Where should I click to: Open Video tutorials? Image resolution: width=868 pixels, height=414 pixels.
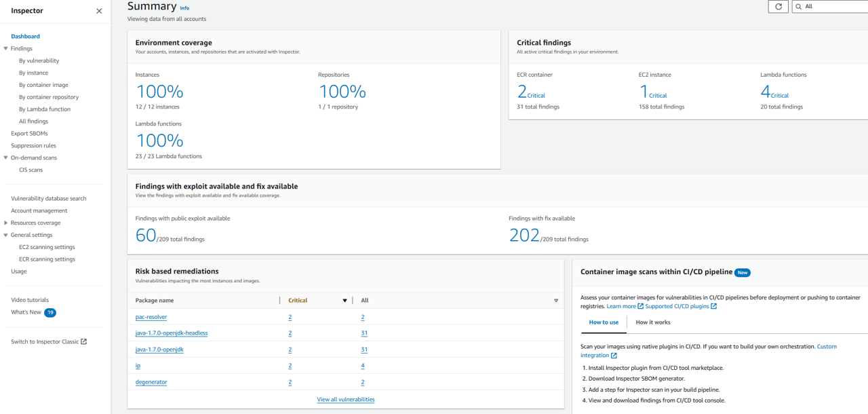(30, 300)
